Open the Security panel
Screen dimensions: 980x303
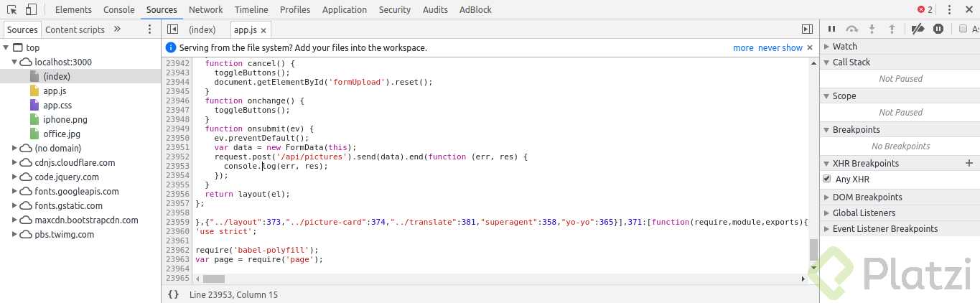click(x=395, y=9)
